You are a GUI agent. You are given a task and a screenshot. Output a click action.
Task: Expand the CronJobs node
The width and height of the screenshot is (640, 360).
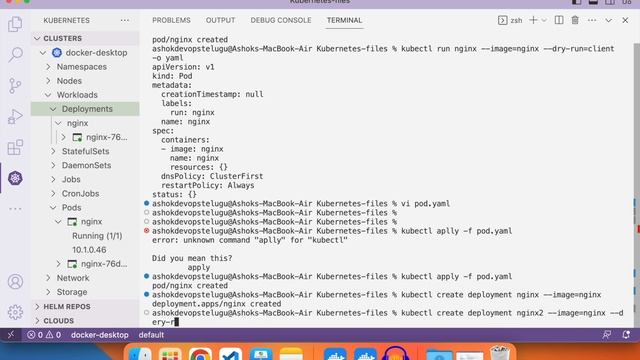tap(53, 193)
